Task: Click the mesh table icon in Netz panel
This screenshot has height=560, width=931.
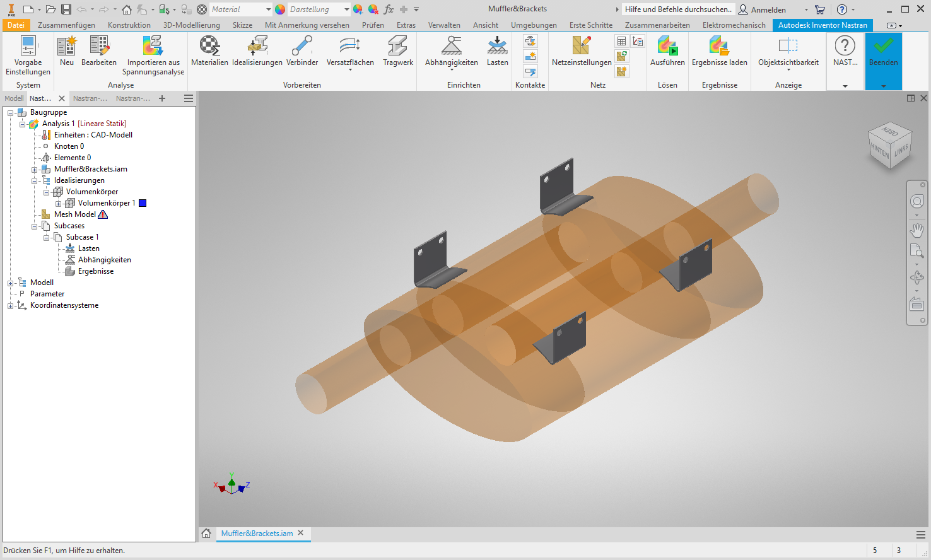Action: pyautogui.click(x=621, y=42)
